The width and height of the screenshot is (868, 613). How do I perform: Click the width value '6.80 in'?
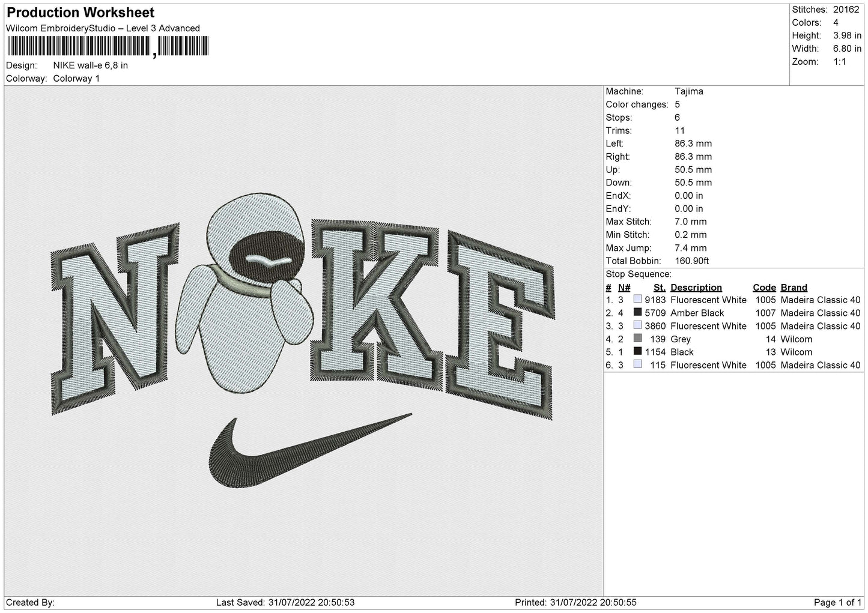[847, 49]
